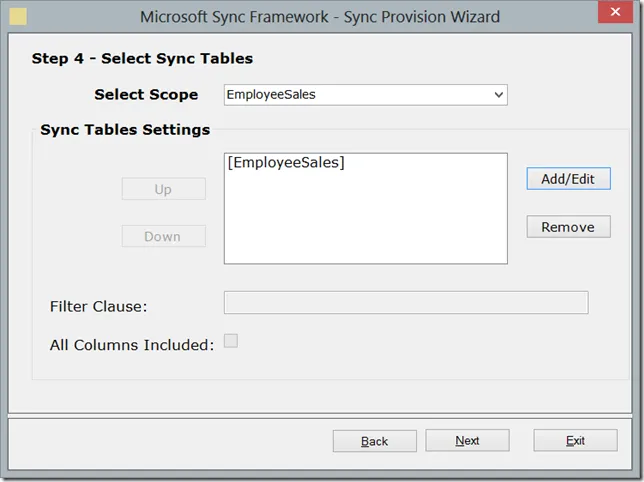Click the window title bar text

pyautogui.click(x=320, y=16)
